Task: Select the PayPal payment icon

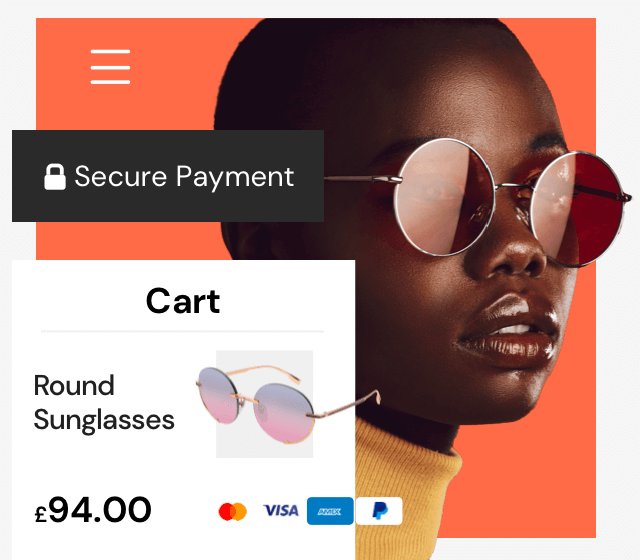Action: (379, 511)
